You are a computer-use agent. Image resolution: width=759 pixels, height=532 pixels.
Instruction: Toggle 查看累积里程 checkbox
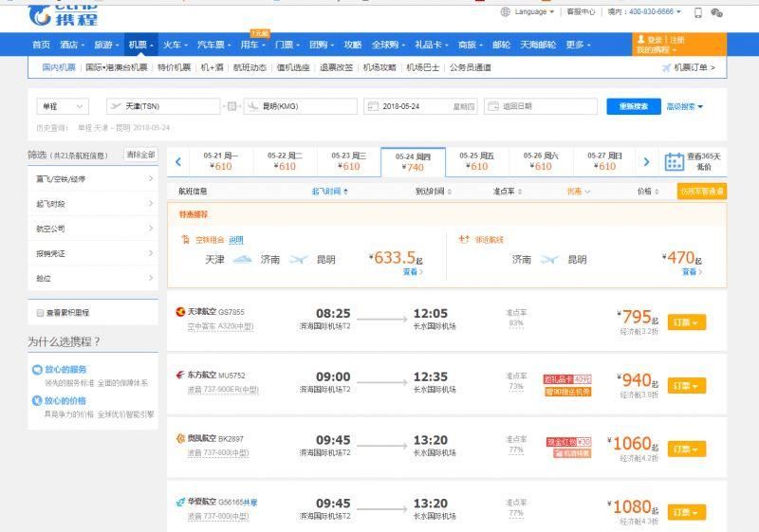tap(40, 313)
